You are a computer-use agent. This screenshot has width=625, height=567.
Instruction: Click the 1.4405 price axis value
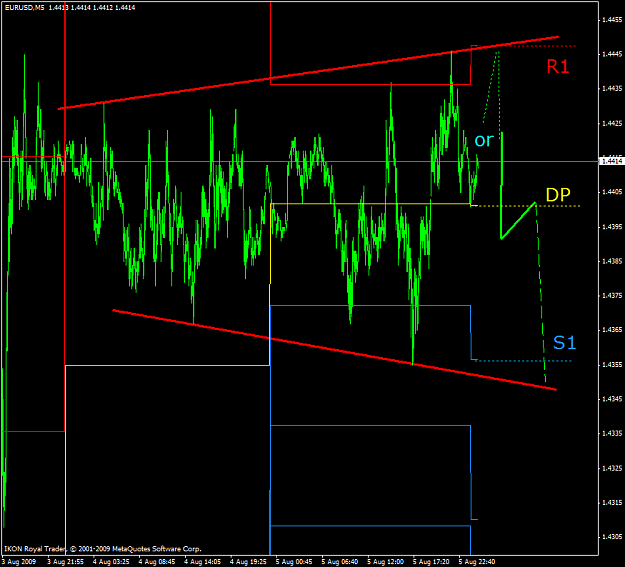pyautogui.click(x=612, y=192)
